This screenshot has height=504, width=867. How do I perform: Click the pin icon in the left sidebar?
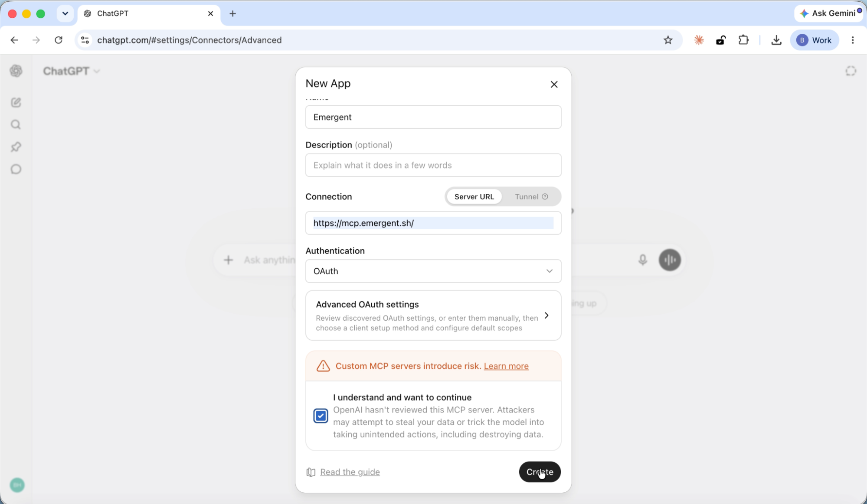click(16, 147)
